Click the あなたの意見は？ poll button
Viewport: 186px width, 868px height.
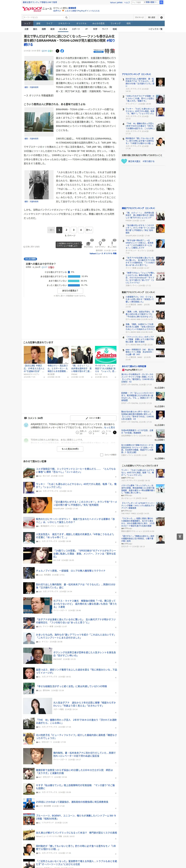click(x=70, y=290)
